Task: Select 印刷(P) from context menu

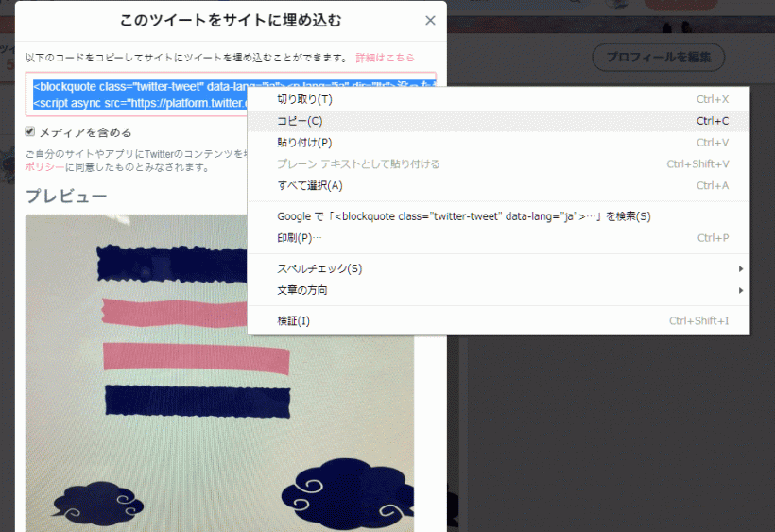Action: coord(300,238)
